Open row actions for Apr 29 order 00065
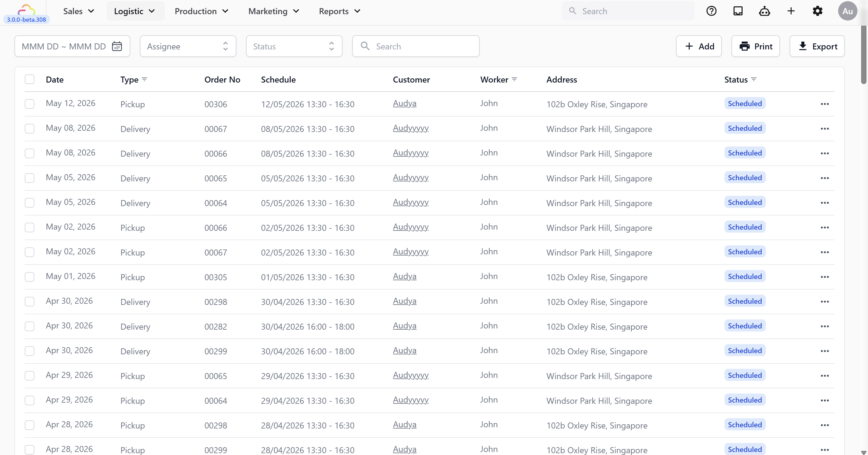This screenshot has height=455, width=868. point(825,376)
